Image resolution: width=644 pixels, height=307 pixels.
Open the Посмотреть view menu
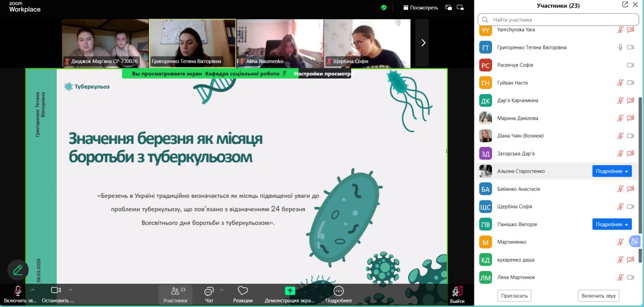421,8
